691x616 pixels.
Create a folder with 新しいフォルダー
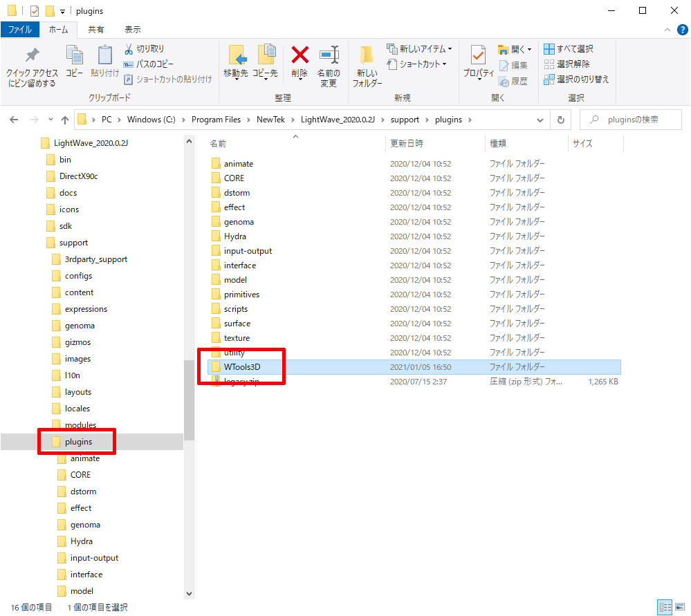367,66
